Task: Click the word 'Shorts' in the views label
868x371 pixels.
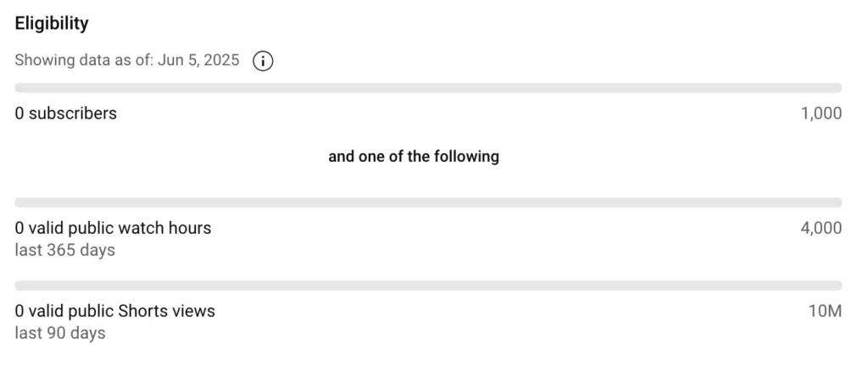Action: [142, 312]
